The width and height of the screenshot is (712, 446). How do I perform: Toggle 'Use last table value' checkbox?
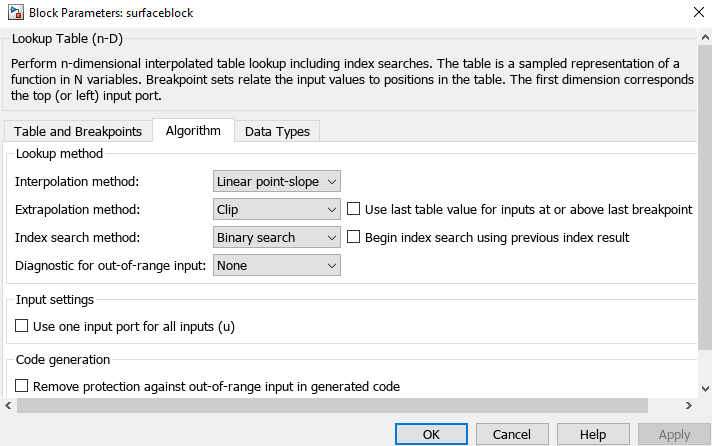pyautogui.click(x=353, y=210)
